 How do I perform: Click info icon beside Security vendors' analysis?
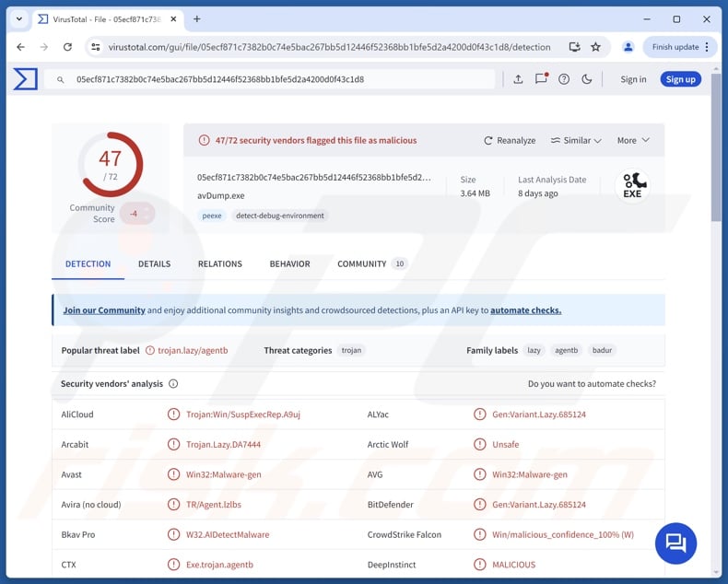tap(173, 384)
